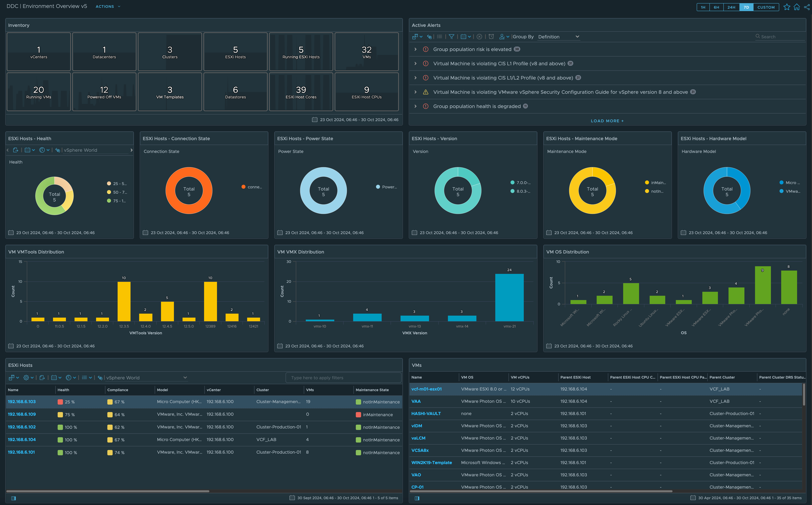Click the tall vmx-21 bar in VMX chart
Image resolution: width=812 pixels, height=505 pixels.
(509, 297)
